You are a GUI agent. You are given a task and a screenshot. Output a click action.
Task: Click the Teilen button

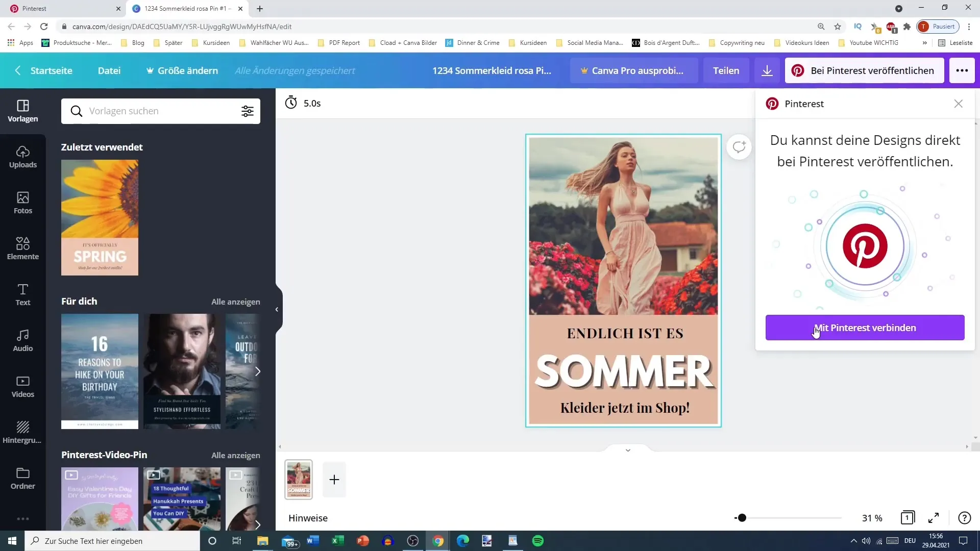[726, 70]
